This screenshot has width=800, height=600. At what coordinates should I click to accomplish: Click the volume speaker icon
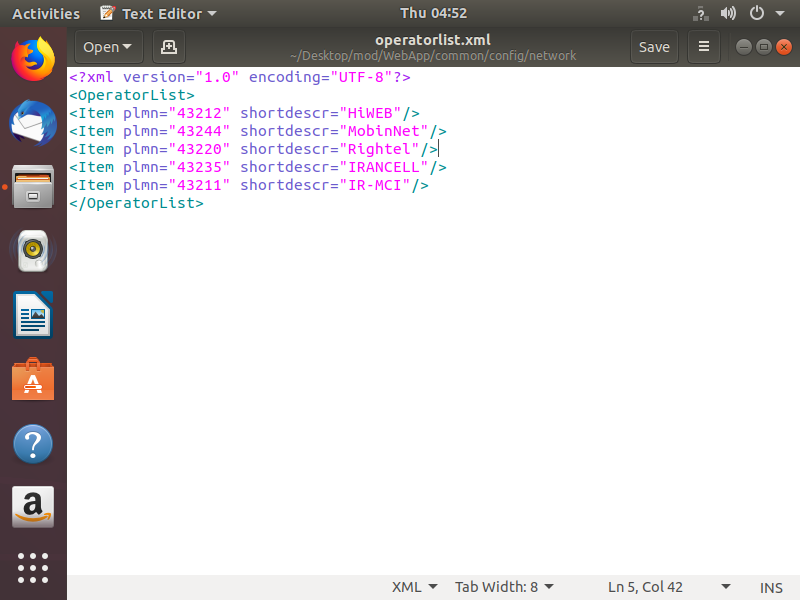tap(728, 13)
